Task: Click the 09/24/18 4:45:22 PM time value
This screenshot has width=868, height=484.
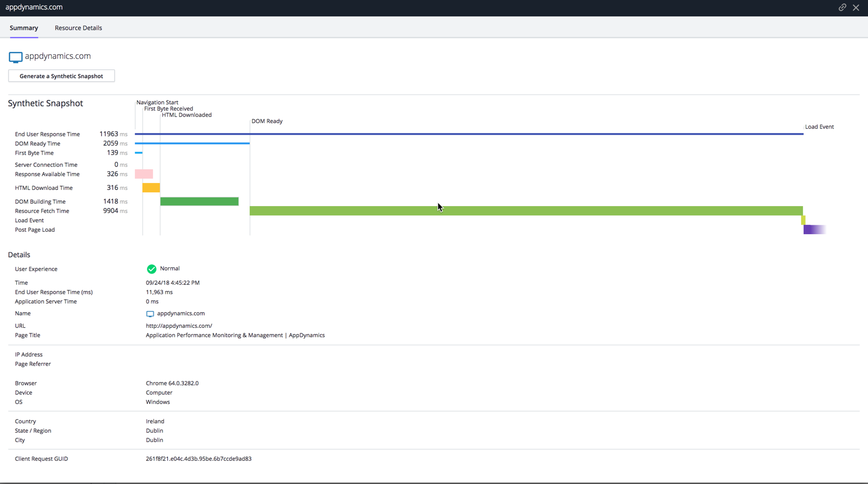Action: point(173,283)
